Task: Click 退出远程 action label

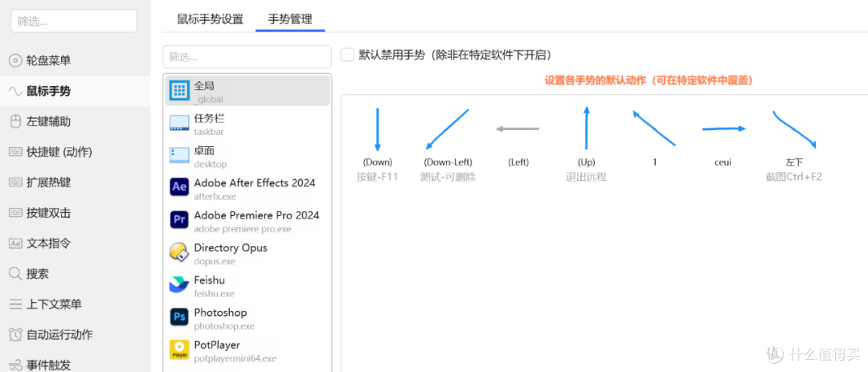Action: pyautogui.click(x=586, y=177)
